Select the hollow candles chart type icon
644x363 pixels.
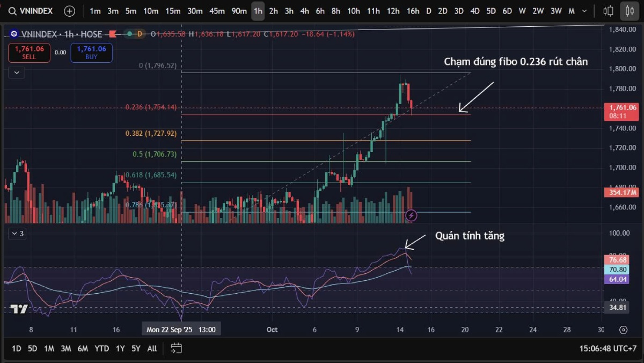(x=608, y=11)
